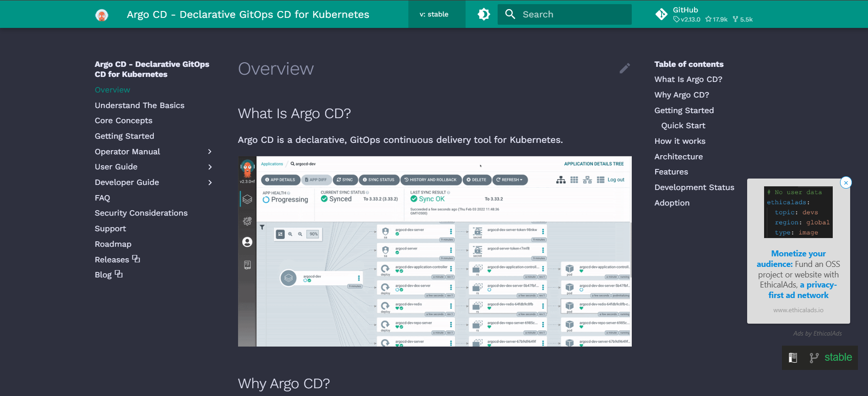Image resolution: width=868 pixels, height=396 pixels.
Task: Jump to Architecture in table of contents
Action: point(678,157)
